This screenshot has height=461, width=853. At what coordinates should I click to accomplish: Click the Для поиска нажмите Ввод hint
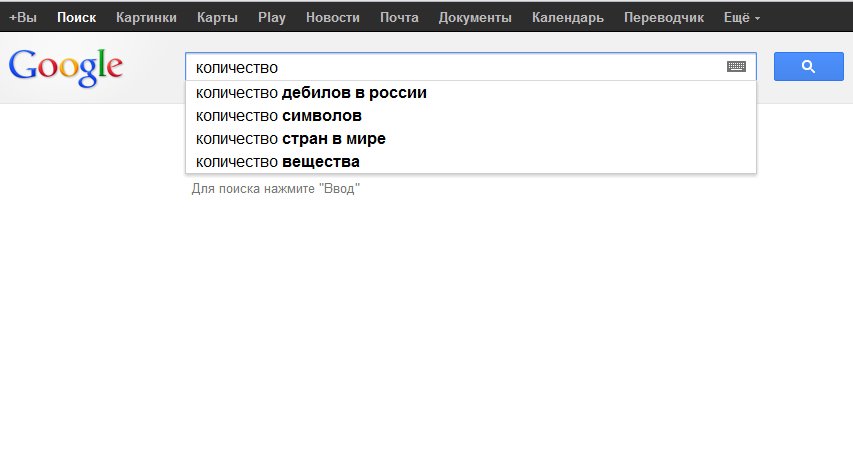[275, 189]
